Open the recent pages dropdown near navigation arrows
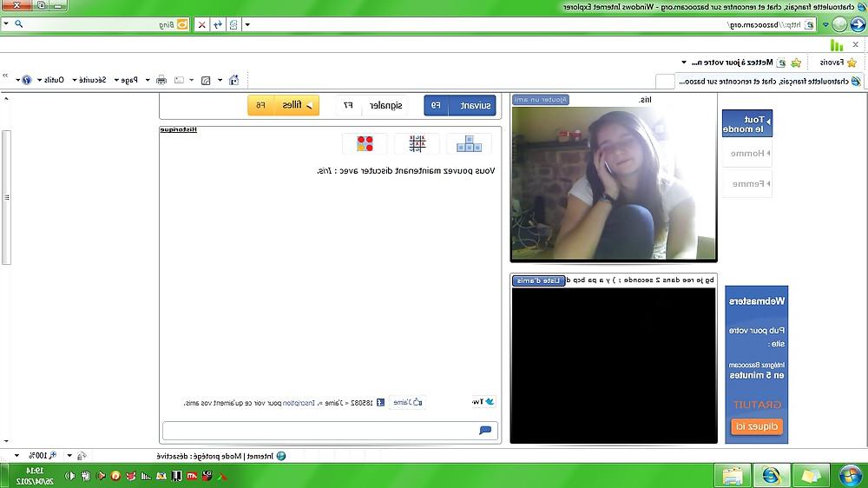Viewport: 868px width, 488px height. point(825,24)
